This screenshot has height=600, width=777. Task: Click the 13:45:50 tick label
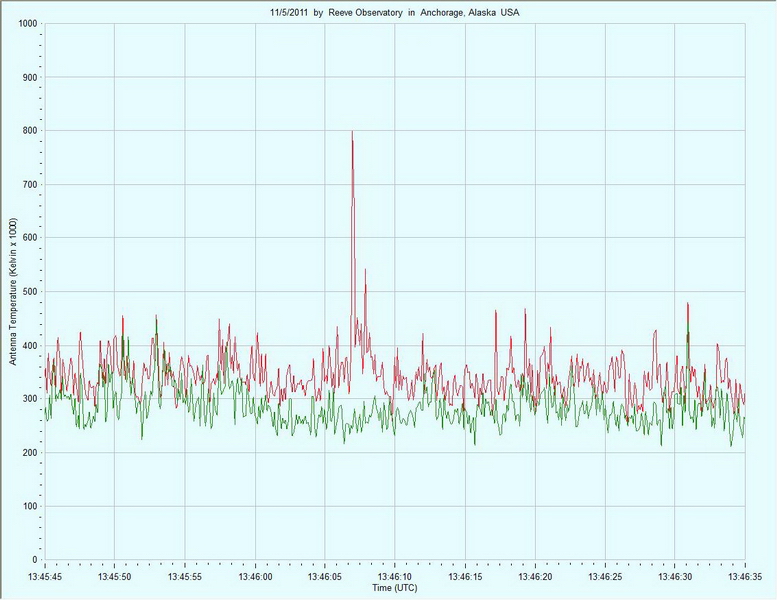click(115, 577)
